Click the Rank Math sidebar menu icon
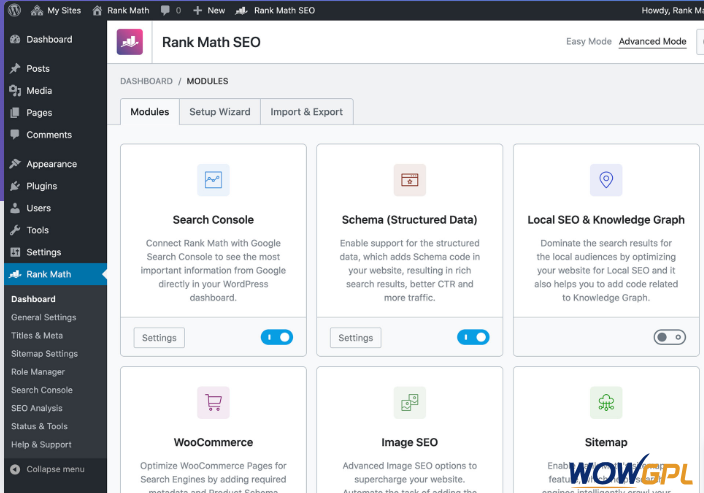This screenshot has height=493, width=704. click(x=15, y=274)
